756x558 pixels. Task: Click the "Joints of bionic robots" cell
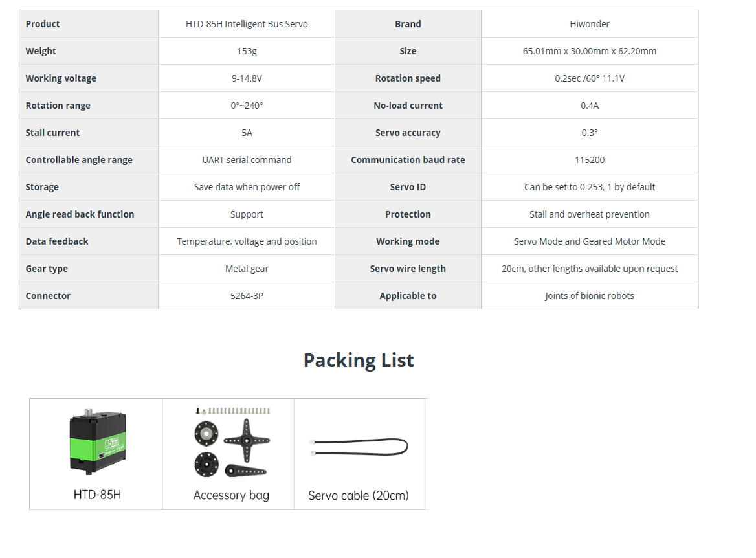pos(590,296)
